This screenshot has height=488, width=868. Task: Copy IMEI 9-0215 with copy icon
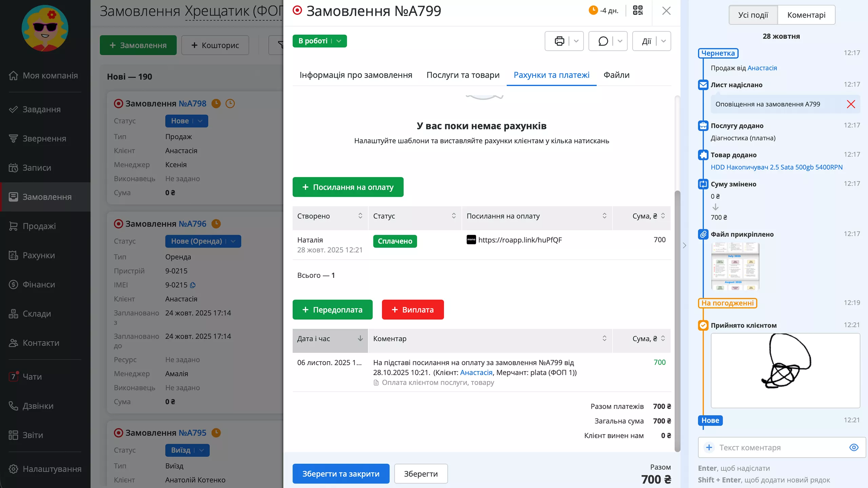(193, 285)
